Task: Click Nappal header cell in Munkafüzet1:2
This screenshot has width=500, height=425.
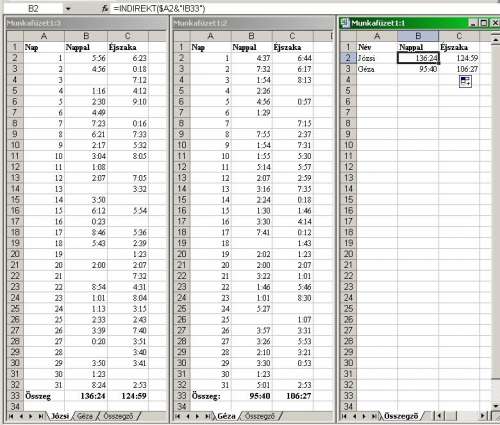Action: [x=252, y=47]
